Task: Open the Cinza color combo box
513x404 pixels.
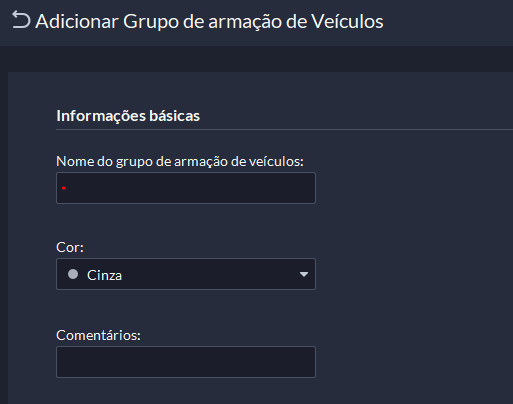Action: (186, 274)
